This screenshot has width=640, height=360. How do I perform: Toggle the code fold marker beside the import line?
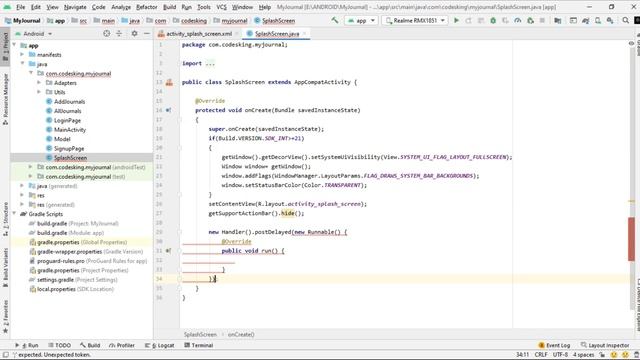click(179, 64)
